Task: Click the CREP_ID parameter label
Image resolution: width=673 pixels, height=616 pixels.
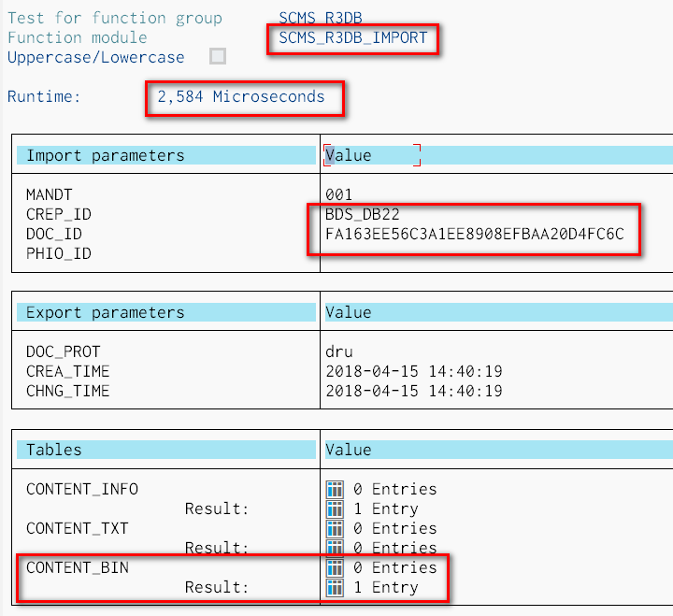Action: (x=59, y=214)
